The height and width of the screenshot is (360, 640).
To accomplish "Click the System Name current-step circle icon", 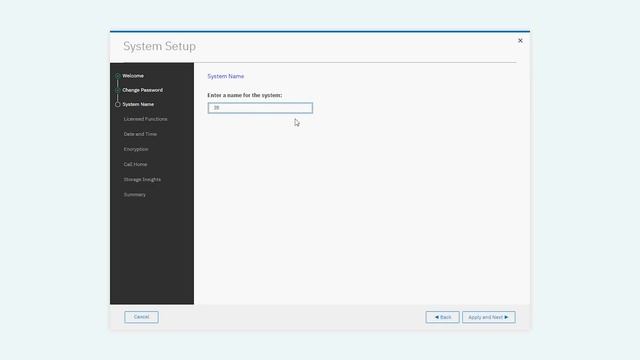I will [x=118, y=104].
